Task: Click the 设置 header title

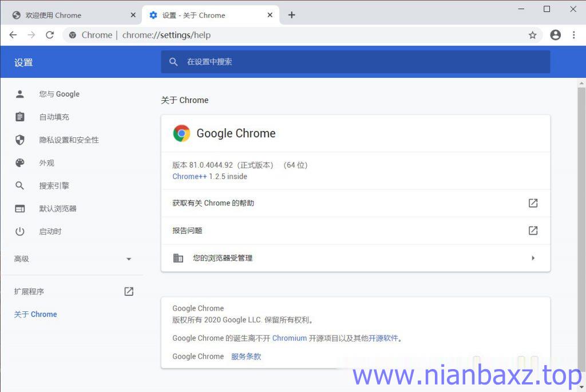Action: [x=23, y=62]
